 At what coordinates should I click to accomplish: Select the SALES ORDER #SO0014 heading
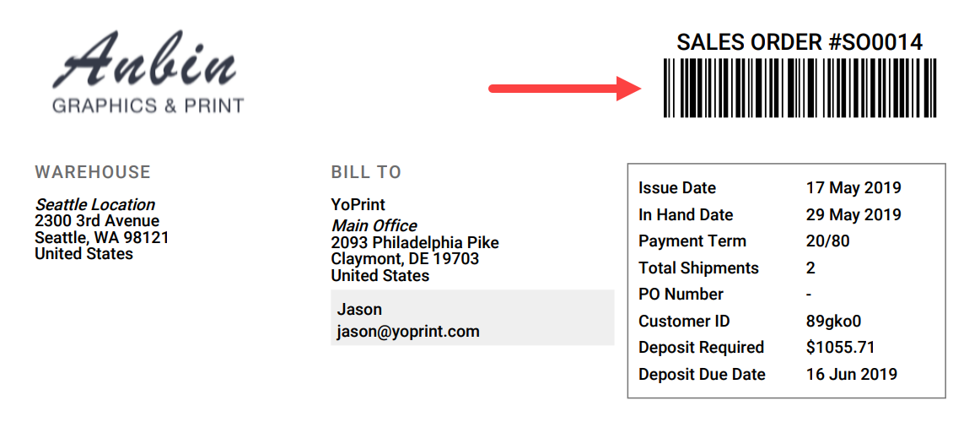(x=800, y=42)
